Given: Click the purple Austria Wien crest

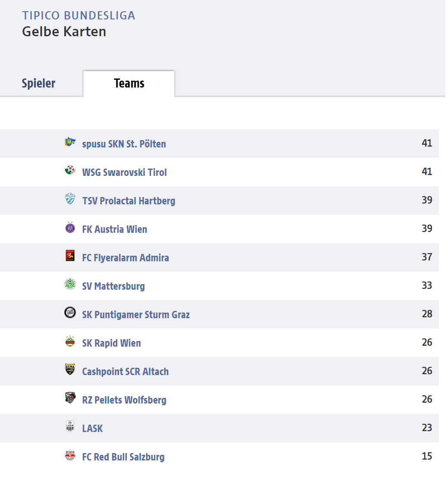Looking at the screenshot, I should [x=70, y=227].
